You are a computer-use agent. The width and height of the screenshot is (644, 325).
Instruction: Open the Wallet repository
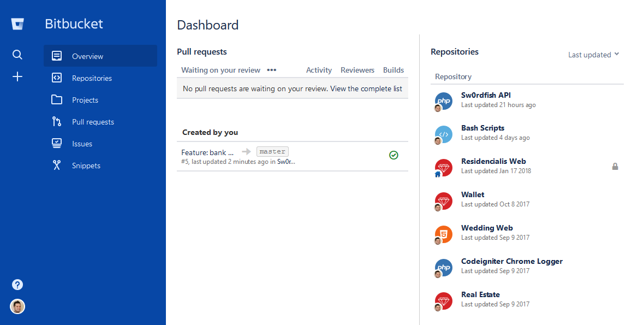coord(473,194)
